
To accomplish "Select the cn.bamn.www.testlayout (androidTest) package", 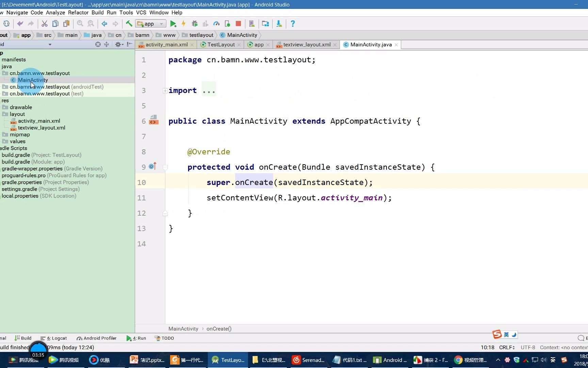I will 56,87.
